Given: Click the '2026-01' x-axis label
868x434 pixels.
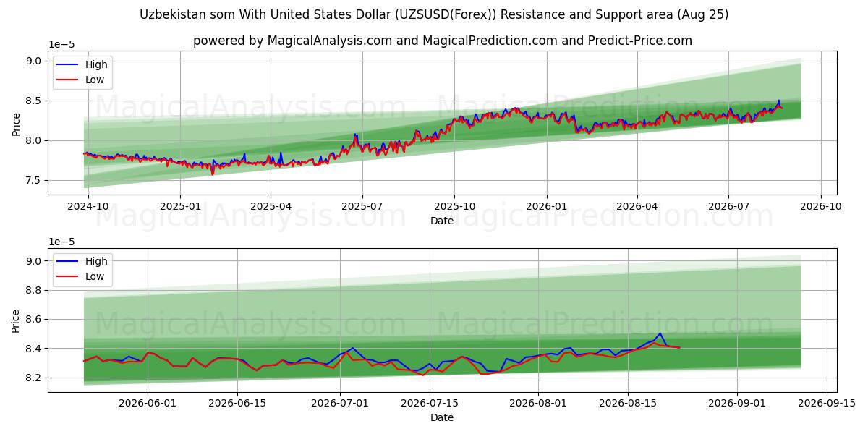Looking at the screenshot, I should (546, 206).
